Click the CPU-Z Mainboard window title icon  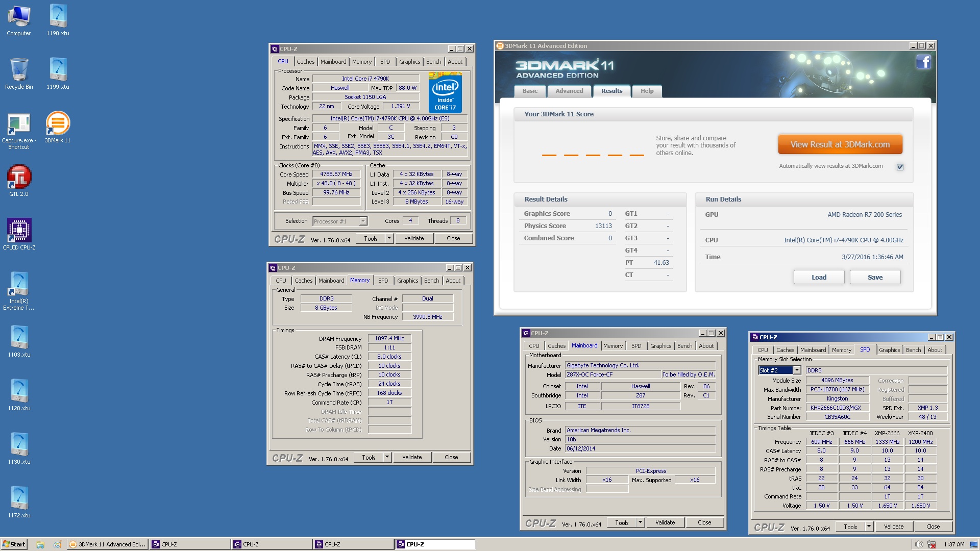pos(526,333)
